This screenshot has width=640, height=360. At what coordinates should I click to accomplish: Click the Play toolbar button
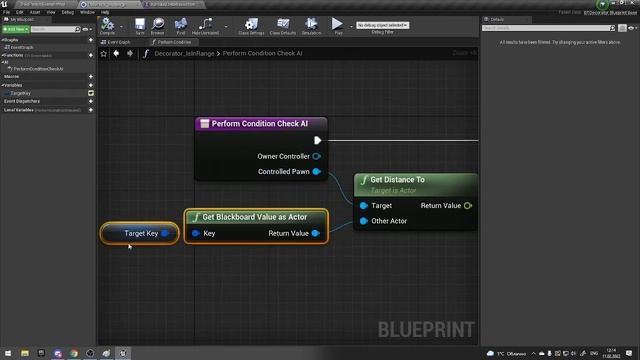(337, 25)
